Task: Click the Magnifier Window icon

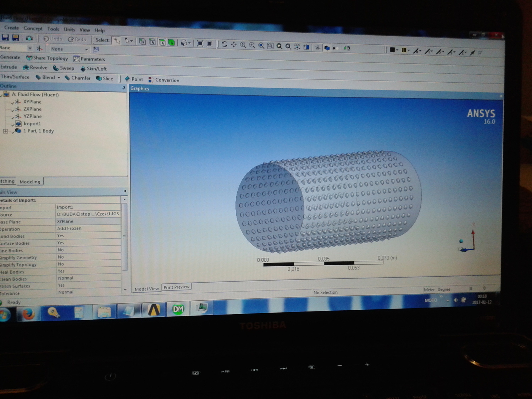Action: point(270,46)
